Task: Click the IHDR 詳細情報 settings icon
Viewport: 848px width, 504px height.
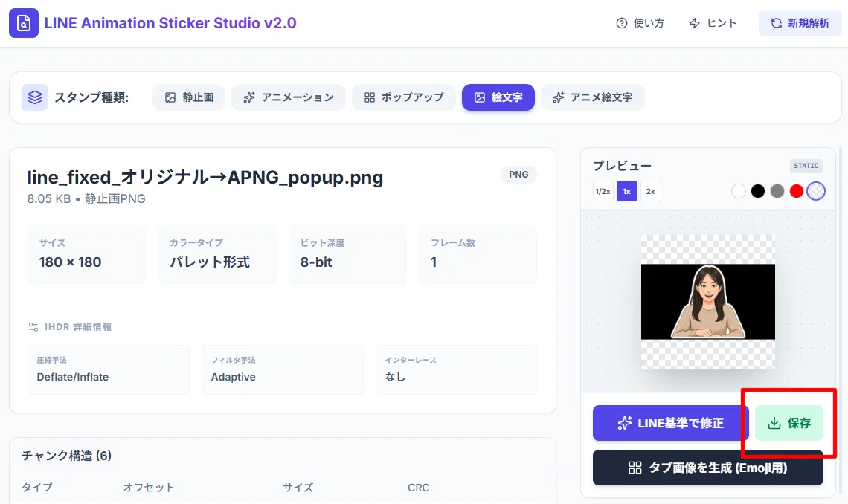Action: click(x=33, y=327)
